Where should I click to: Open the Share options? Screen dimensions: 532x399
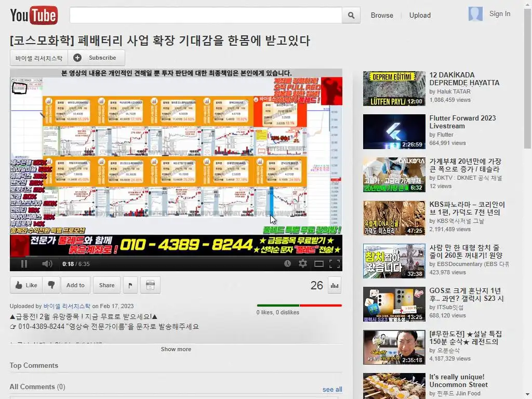coord(107,285)
